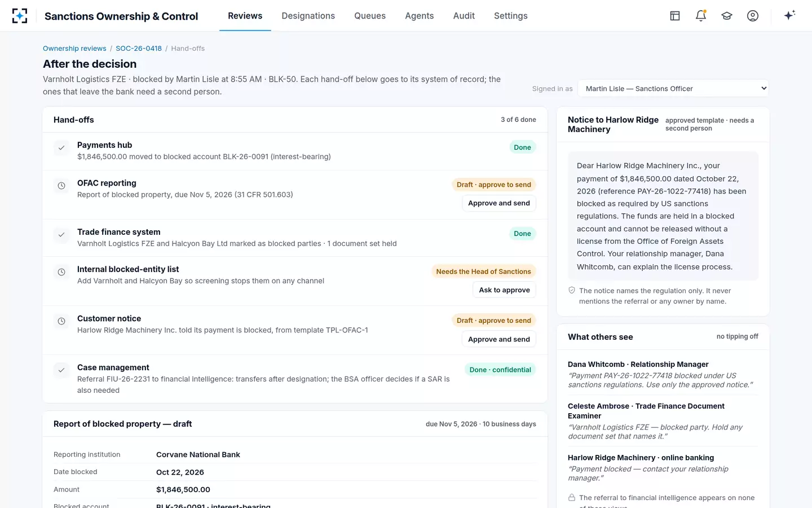
Task: Open the notifications bell
Action: click(x=701, y=16)
